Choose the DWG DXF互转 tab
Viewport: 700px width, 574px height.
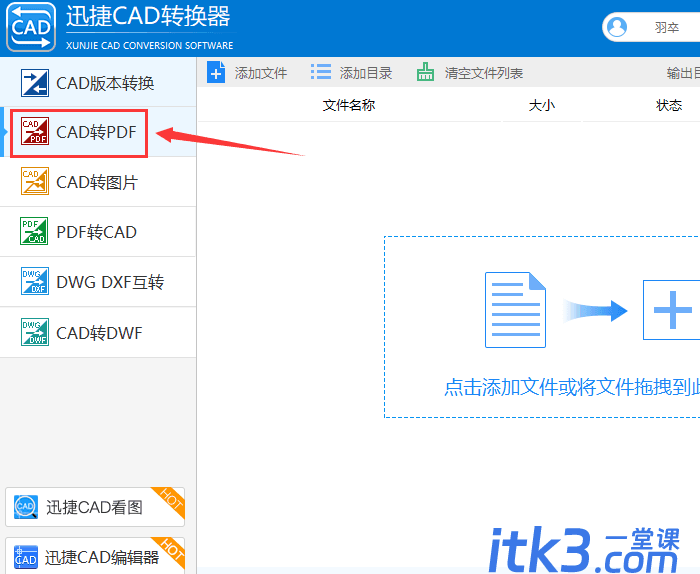coord(98,282)
